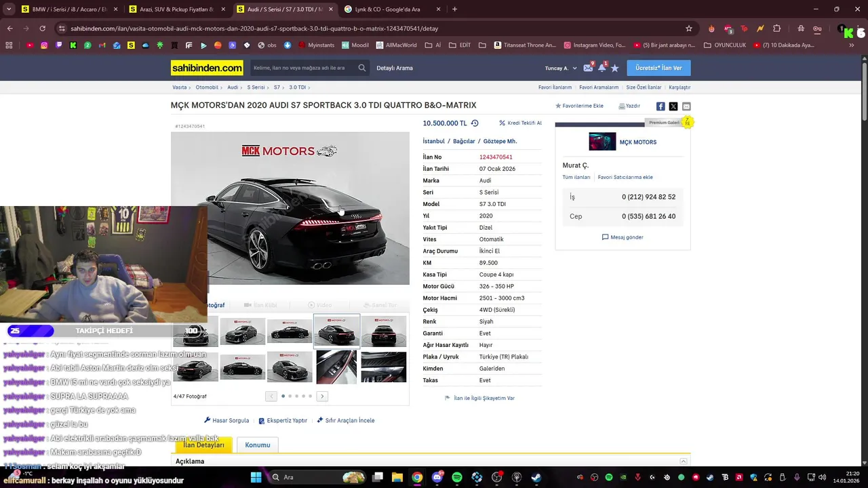This screenshot has width=868, height=488.
Task: Open the favorites star icon in site header
Action: click(615, 68)
